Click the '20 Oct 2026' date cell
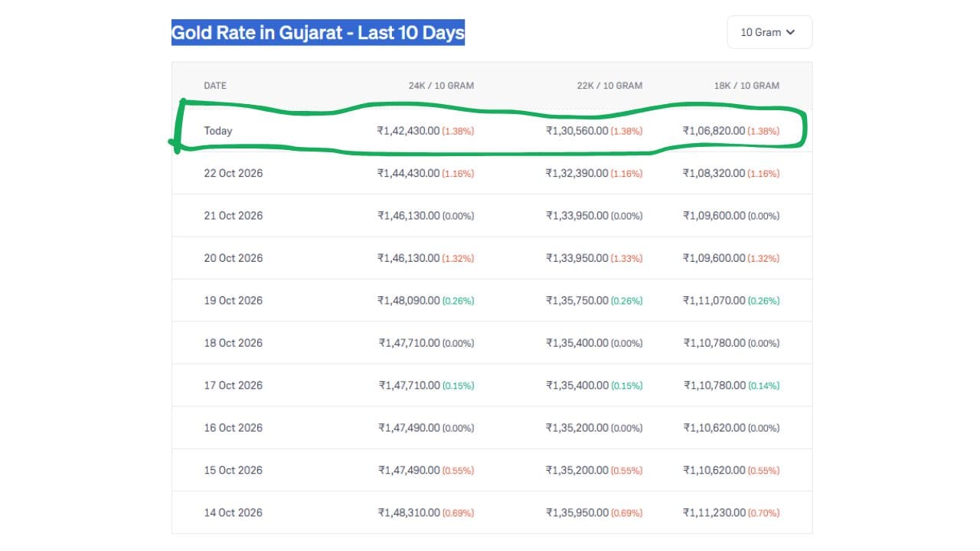The height and width of the screenshot is (551, 980). point(234,258)
